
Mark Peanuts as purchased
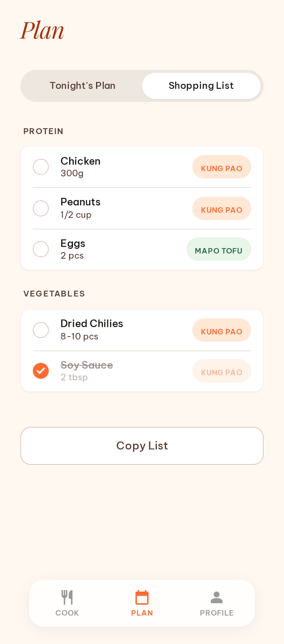pyautogui.click(x=41, y=208)
